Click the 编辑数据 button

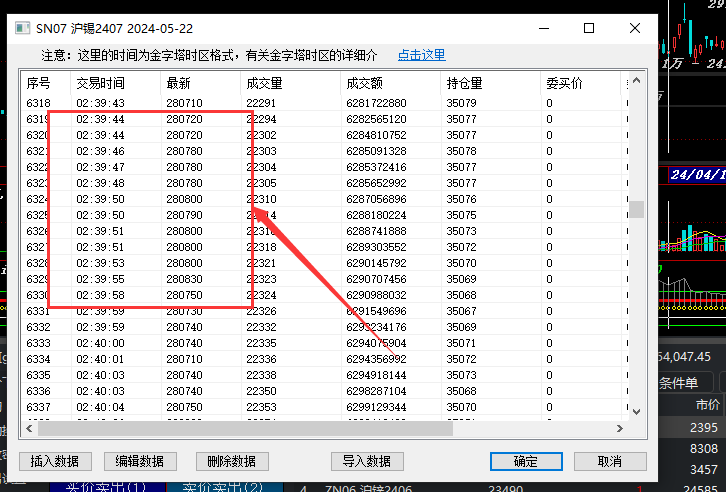[140, 461]
